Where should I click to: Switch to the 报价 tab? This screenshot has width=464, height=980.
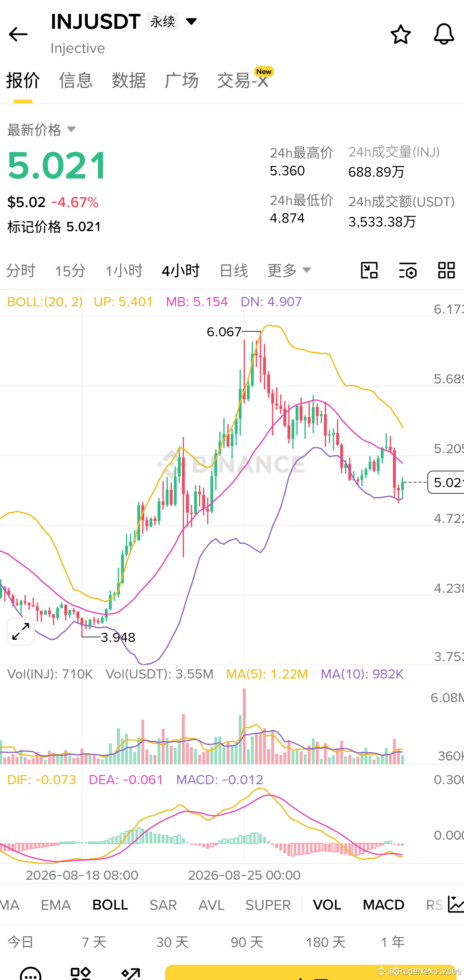point(23,80)
